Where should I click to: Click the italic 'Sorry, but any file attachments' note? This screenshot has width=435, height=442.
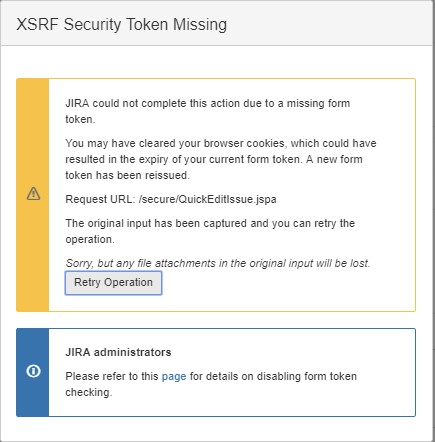(x=218, y=263)
